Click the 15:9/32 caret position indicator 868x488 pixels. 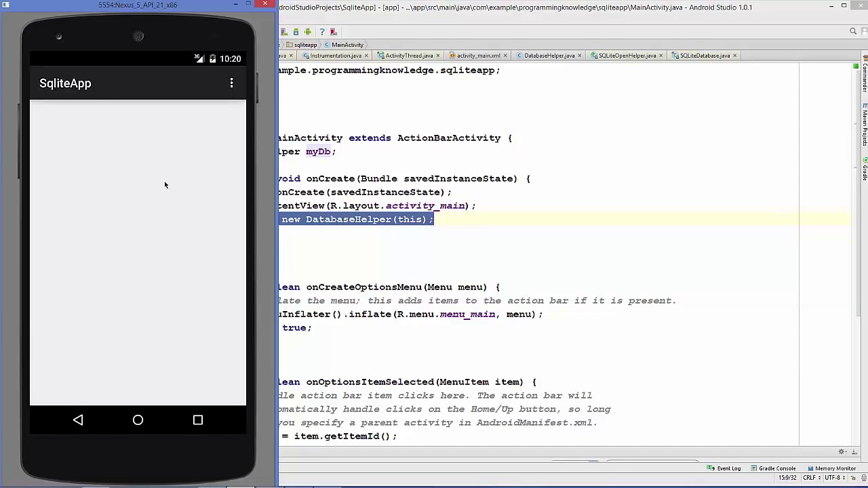click(787, 478)
